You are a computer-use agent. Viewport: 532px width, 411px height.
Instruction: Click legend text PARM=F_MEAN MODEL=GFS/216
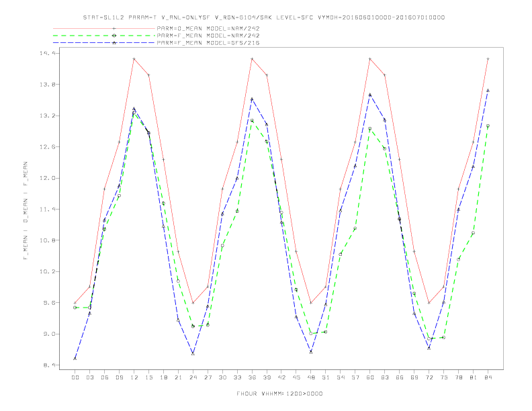pos(208,43)
